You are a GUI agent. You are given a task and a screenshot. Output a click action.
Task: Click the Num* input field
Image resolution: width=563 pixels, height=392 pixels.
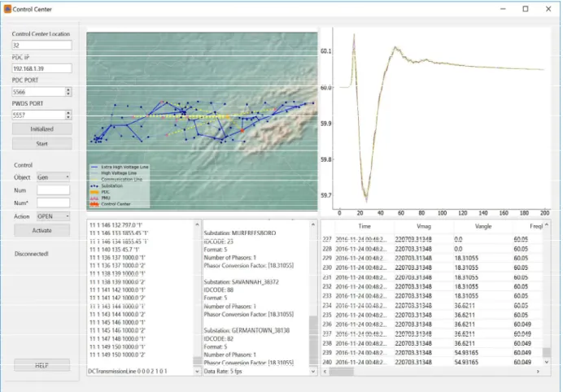click(53, 203)
